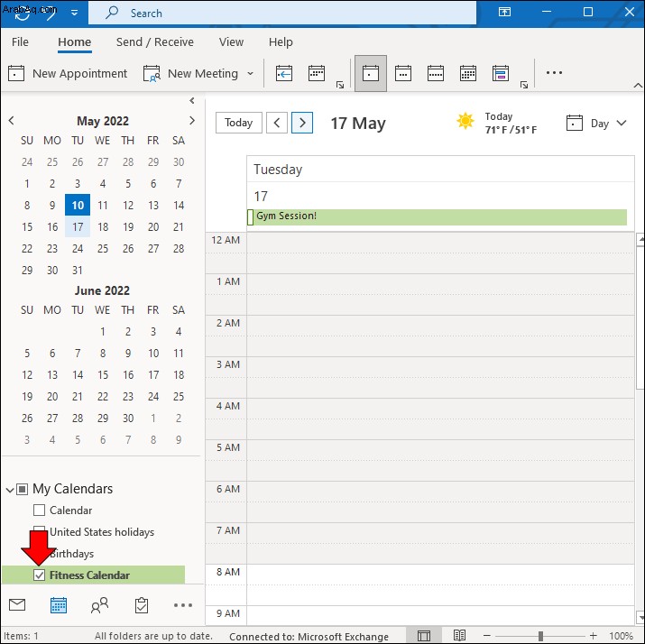
Task: Click the New Meeting icon
Action: tap(152, 74)
